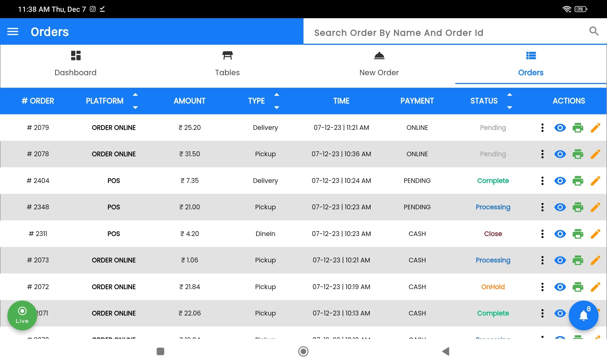Print order #2079 with printer icon

click(578, 128)
